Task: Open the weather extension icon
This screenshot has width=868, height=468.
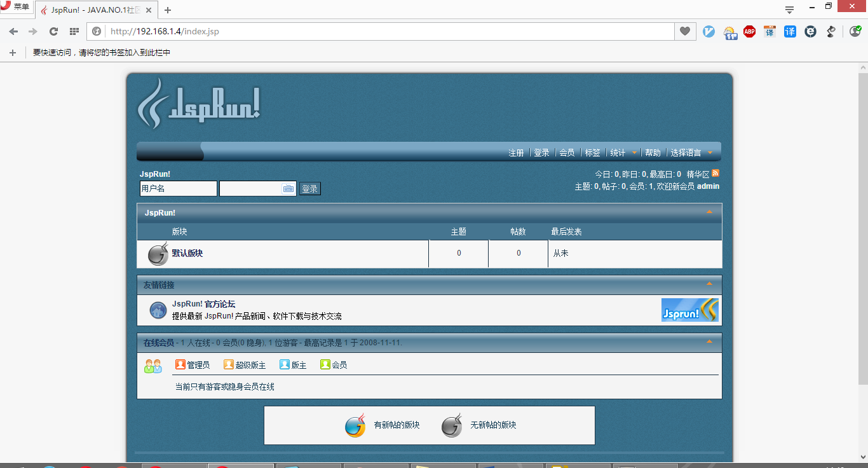Action: 730,32
